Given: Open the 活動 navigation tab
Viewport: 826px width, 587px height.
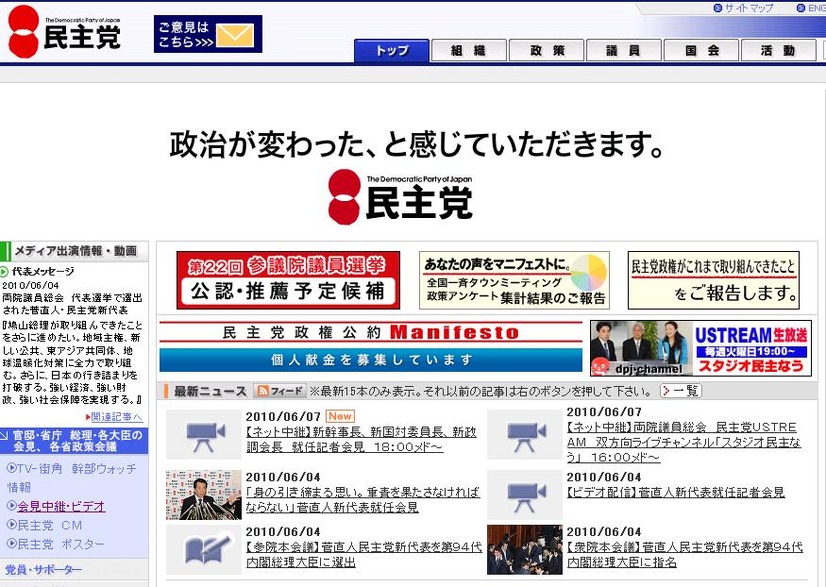Looking at the screenshot, I should pos(779,51).
